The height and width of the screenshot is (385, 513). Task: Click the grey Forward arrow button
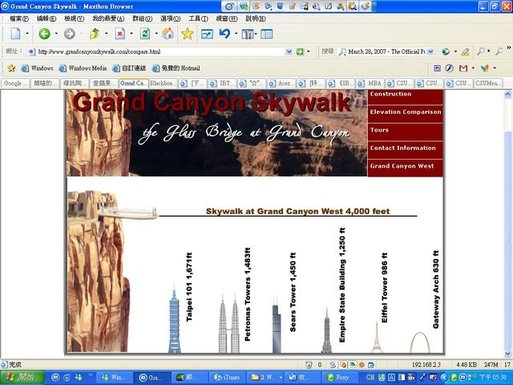click(69, 34)
